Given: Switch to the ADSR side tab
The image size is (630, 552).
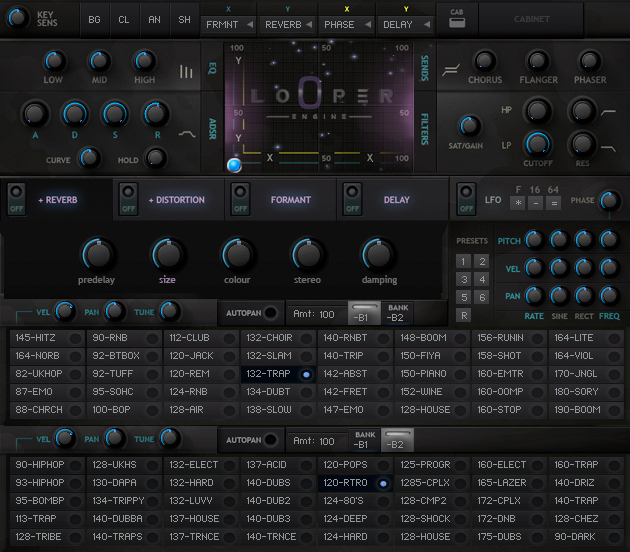Looking at the screenshot, I should coord(213,129).
